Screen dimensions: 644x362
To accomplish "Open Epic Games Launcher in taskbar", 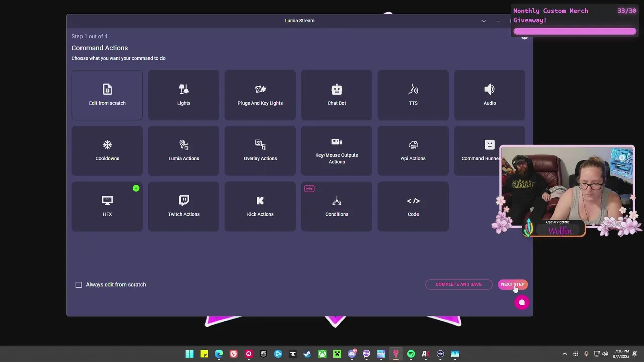I will [263, 354].
